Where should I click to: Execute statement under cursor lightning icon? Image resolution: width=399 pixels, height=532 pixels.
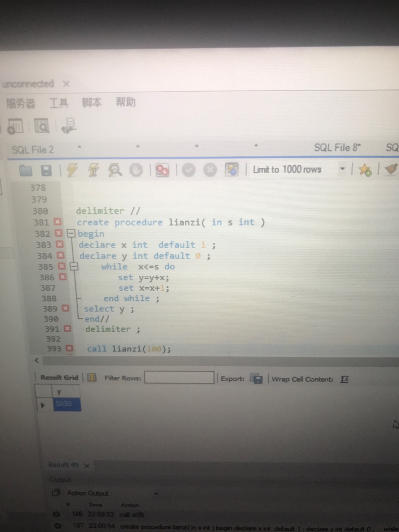(93, 170)
